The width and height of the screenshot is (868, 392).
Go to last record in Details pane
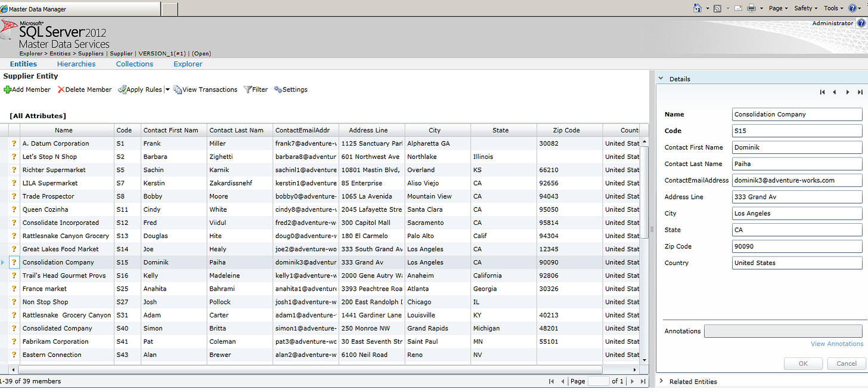860,92
